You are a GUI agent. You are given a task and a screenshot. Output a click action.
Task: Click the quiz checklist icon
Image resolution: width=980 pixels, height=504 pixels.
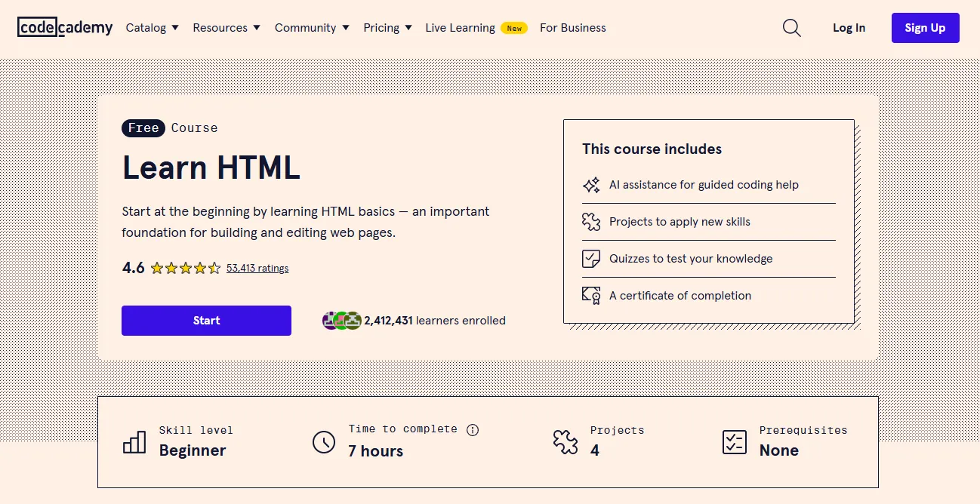591,259
